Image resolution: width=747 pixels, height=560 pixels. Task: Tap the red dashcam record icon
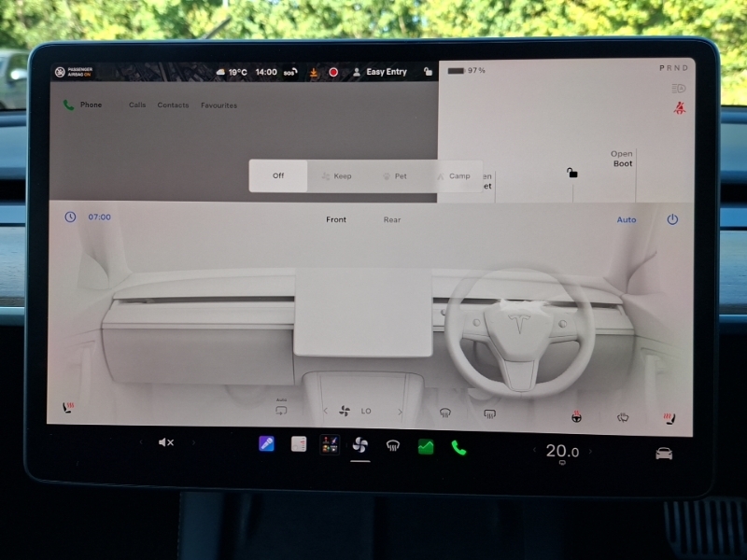point(333,72)
